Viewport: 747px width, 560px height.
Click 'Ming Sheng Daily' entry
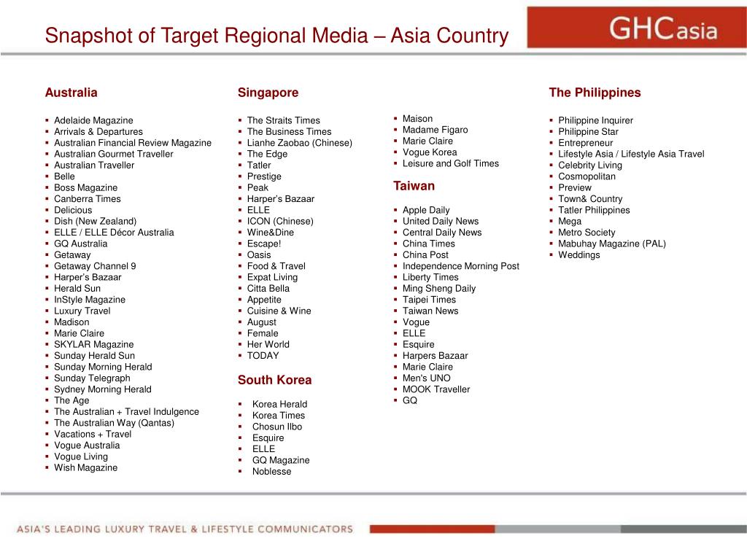coord(439,288)
